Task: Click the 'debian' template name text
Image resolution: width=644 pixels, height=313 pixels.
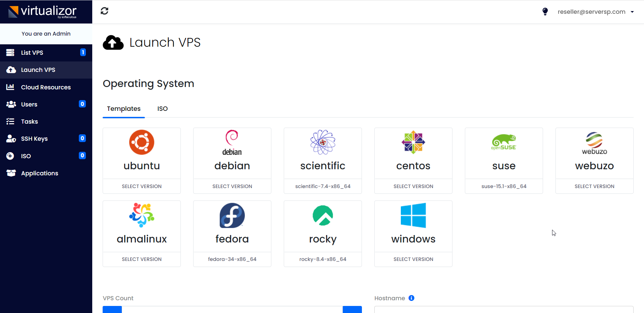Action: click(232, 166)
